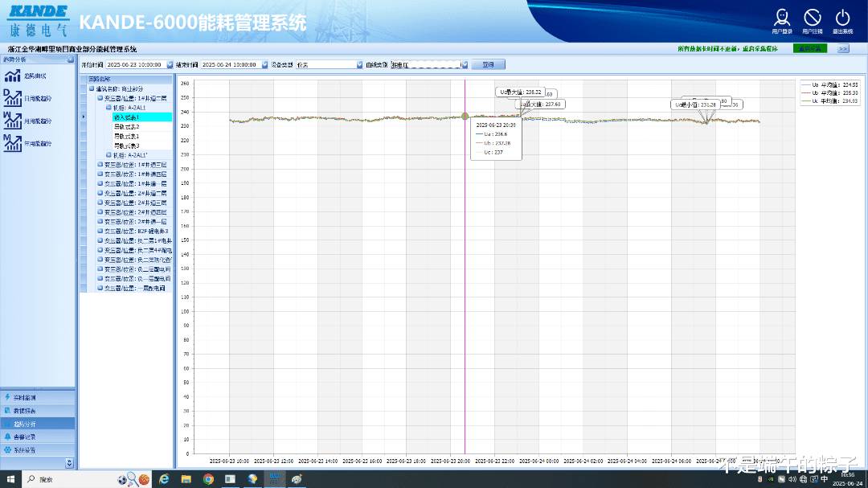
Task: Click inside the end time input field
Action: click(x=231, y=65)
